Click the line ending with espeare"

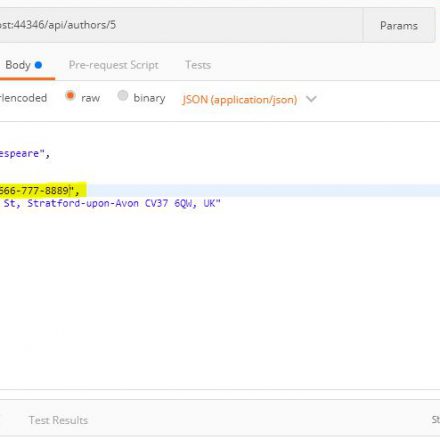(25, 154)
